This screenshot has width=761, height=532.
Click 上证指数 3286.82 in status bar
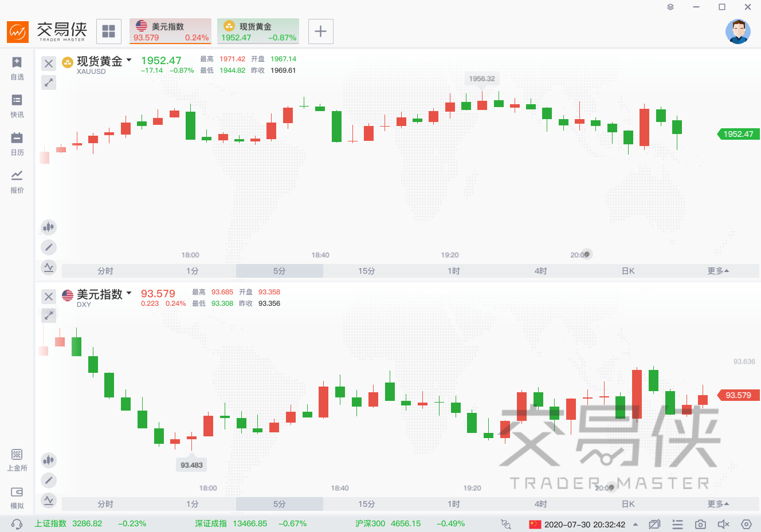click(68, 523)
